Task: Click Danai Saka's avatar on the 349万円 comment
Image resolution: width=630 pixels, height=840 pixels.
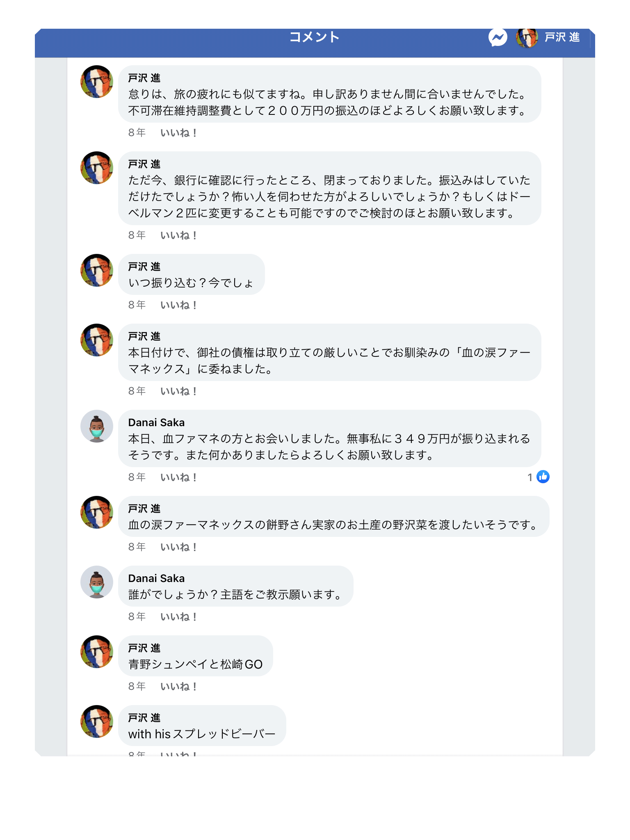Action: pyautogui.click(x=97, y=426)
